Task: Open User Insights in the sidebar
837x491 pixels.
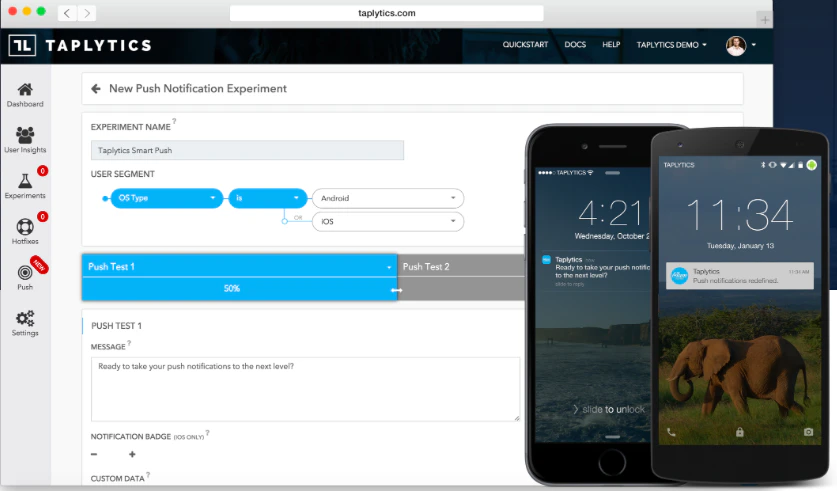Action: click(x=25, y=140)
